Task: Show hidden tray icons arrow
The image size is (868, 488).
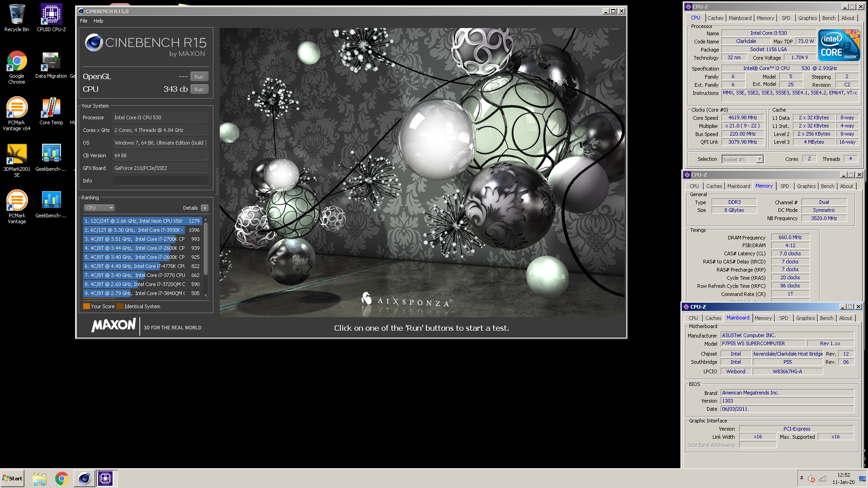Action: pyautogui.click(x=802, y=478)
